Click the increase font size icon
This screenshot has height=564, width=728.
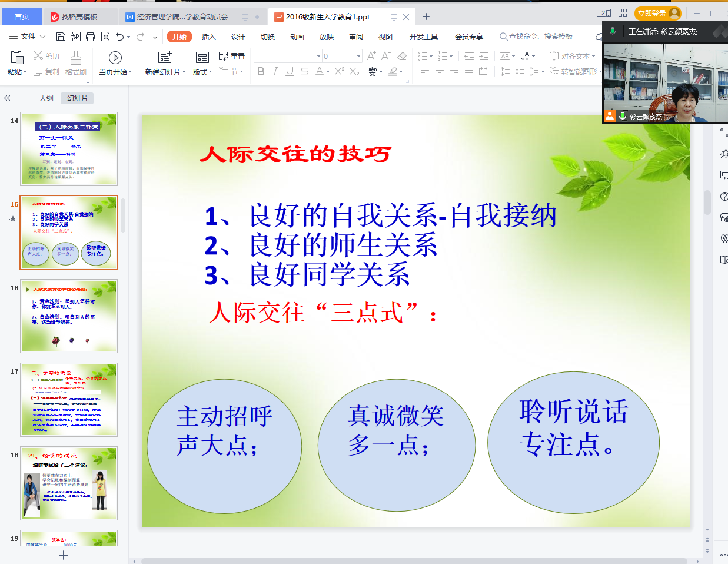[371, 56]
